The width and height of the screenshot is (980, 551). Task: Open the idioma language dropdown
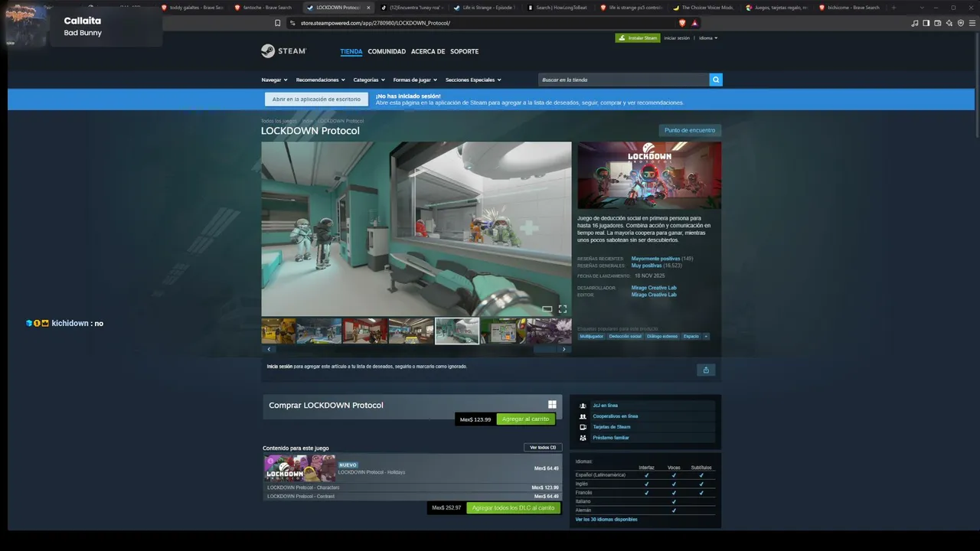tap(708, 37)
